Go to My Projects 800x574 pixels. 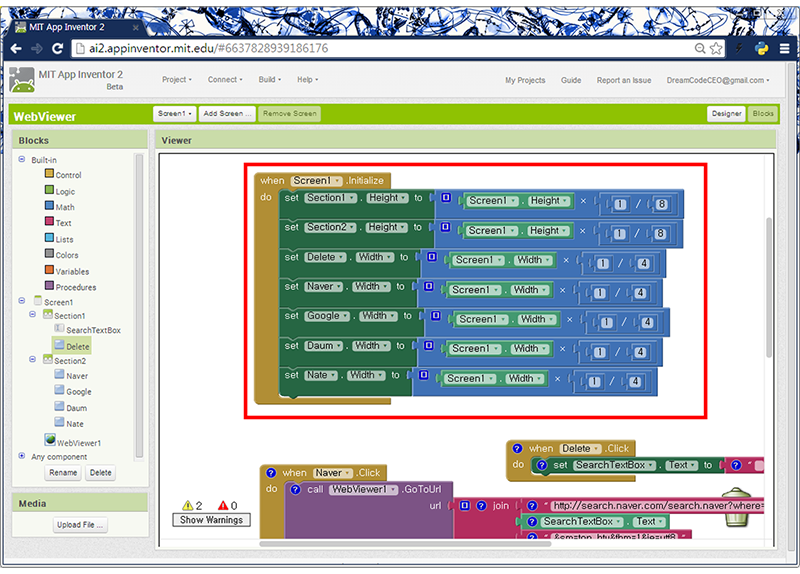click(525, 80)
